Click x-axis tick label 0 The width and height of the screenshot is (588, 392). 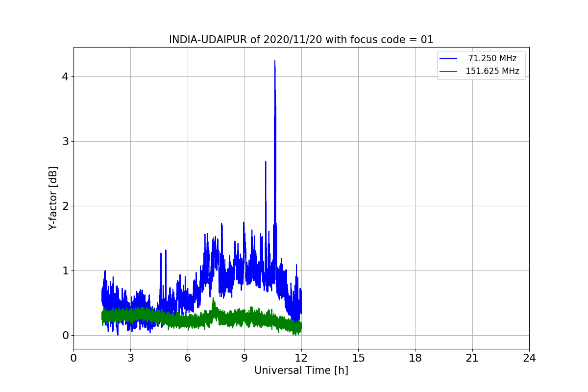(73, 358)
